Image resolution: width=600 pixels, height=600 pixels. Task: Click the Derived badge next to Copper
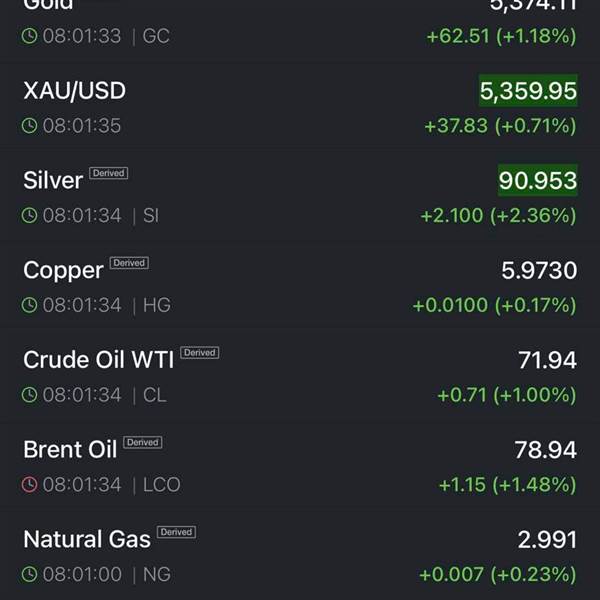pyautogui.click(x=129, y=263)
